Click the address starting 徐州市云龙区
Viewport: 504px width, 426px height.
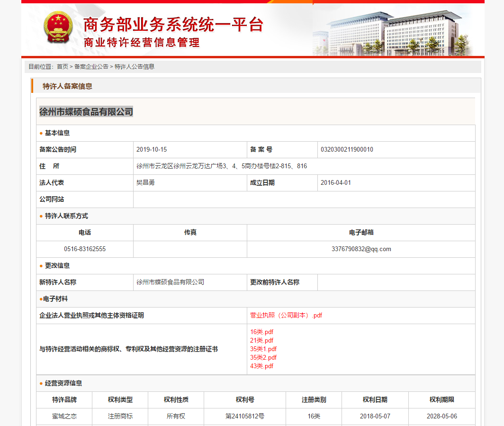222,166
